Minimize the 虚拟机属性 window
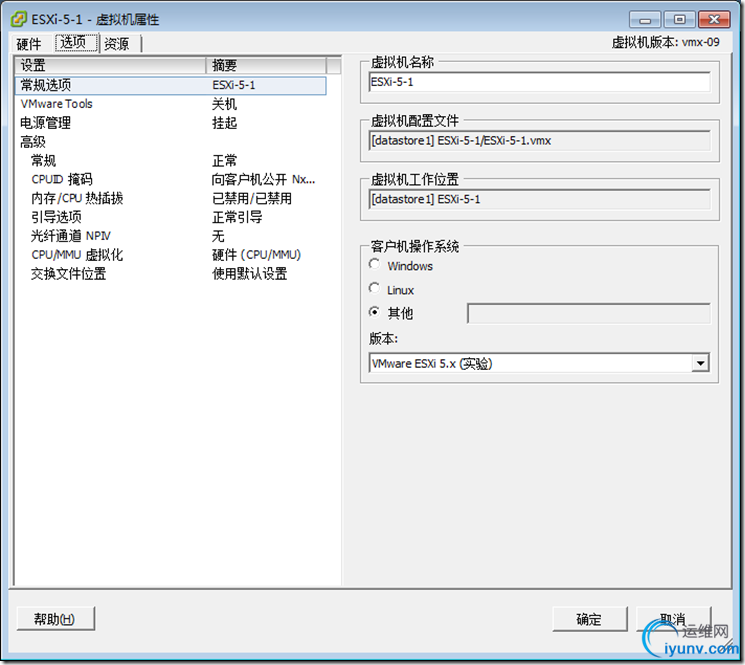Viewport: 745px width, 665px height. (x=645, y=19)
